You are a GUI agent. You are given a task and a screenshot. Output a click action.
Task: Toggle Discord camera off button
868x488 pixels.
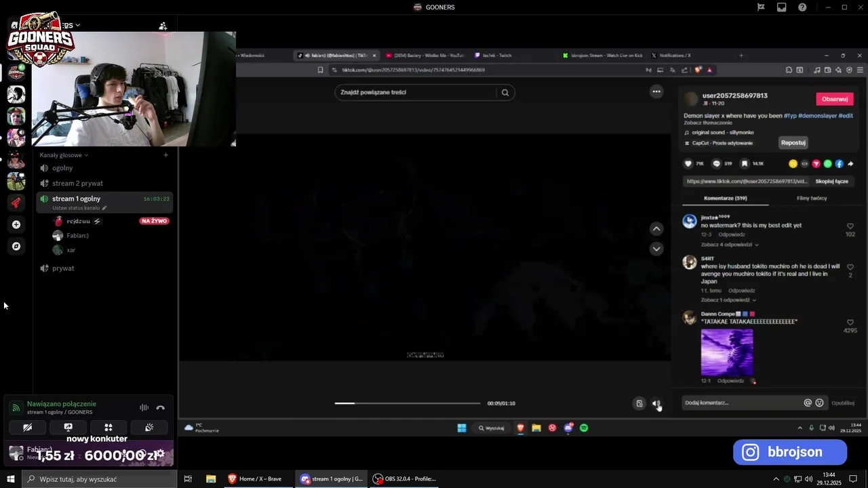coord(28,427)
